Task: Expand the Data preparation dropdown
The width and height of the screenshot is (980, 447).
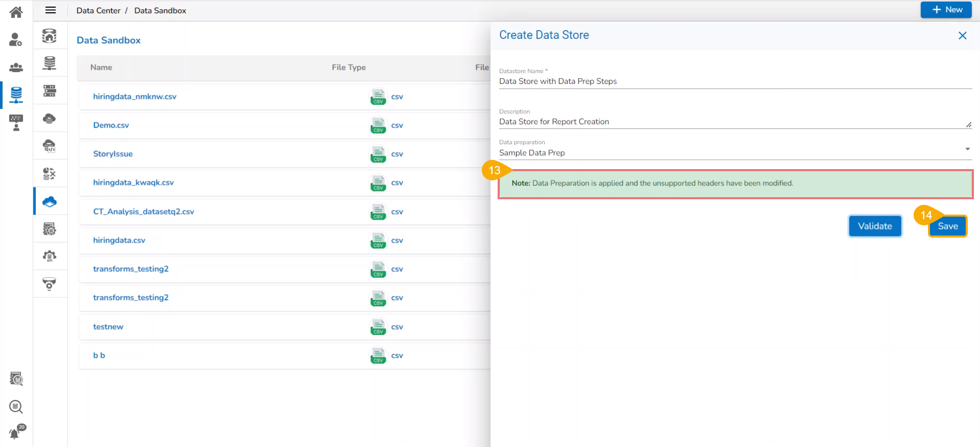Action: pyautogui.click(x=967, y=149)
